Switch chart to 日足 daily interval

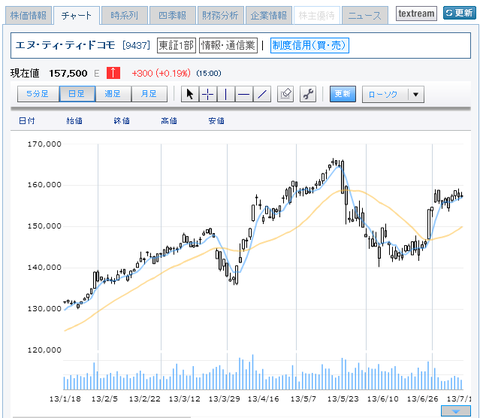coord(77,94)
